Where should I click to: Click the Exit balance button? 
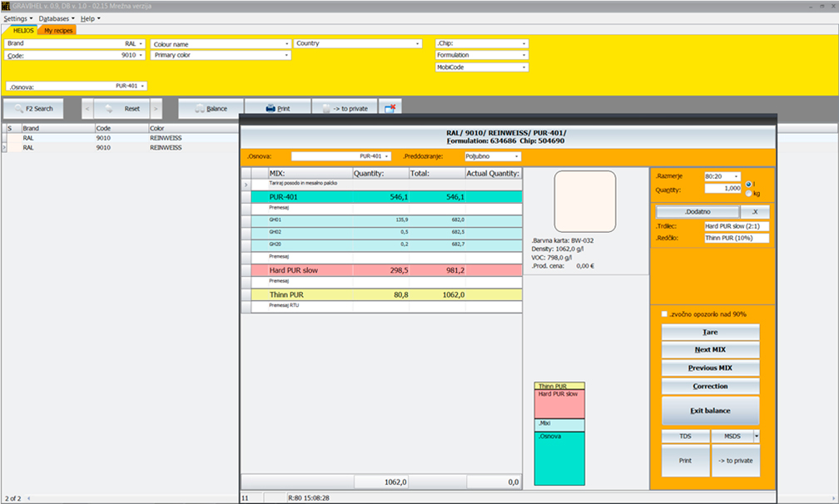pos(710,411)
